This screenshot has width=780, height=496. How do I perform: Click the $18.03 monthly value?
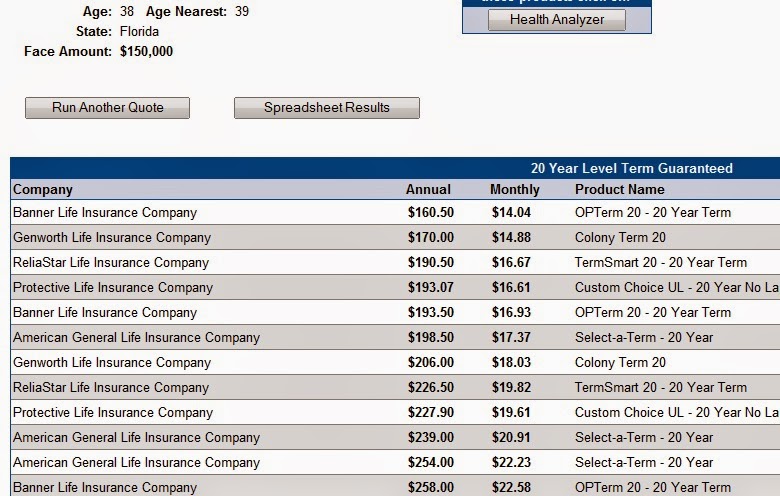click(x=511, y=362)
